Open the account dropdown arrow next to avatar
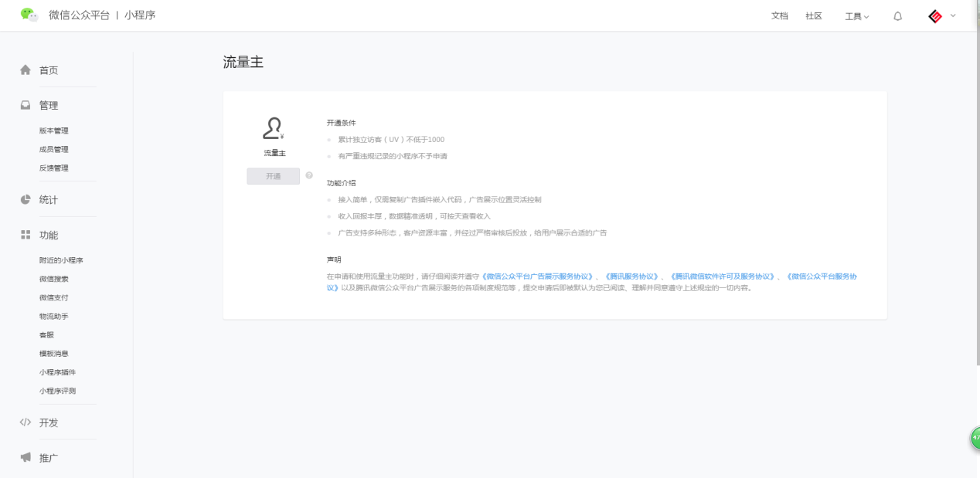This screenshot has width=980, height=478. [x=953, y=15]
